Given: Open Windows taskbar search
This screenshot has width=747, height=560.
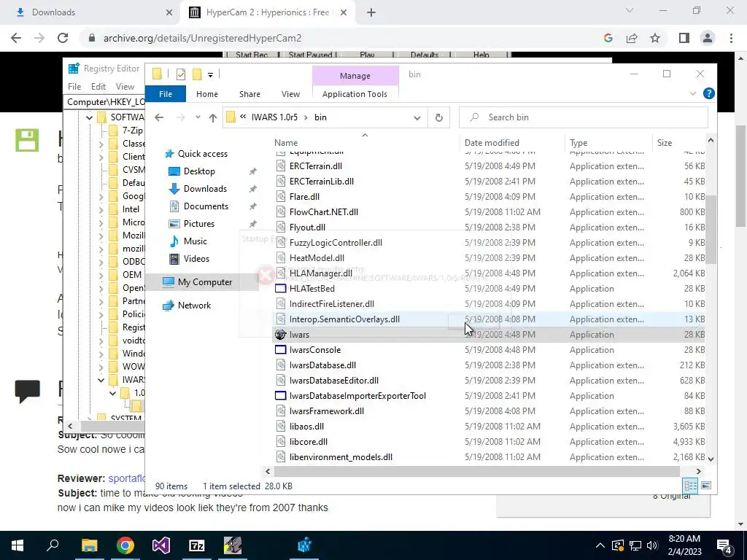Looking at the screenshot, I should [53, 545].
